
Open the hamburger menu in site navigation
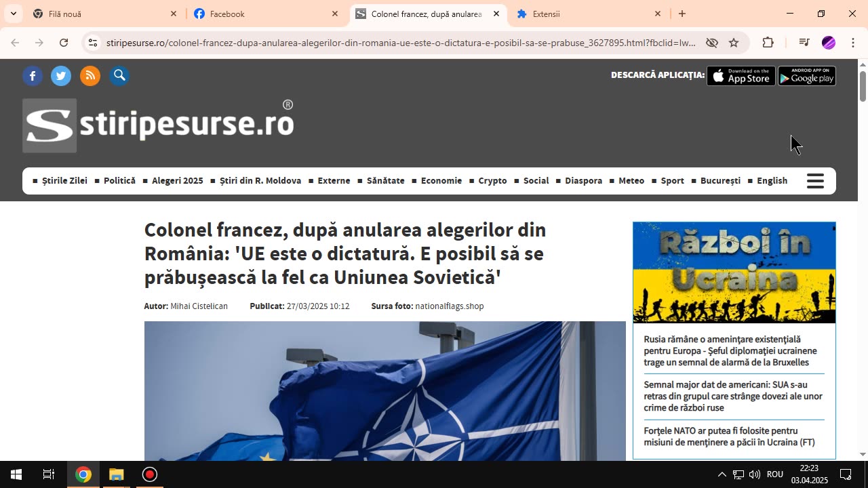(x=815, y=181)
